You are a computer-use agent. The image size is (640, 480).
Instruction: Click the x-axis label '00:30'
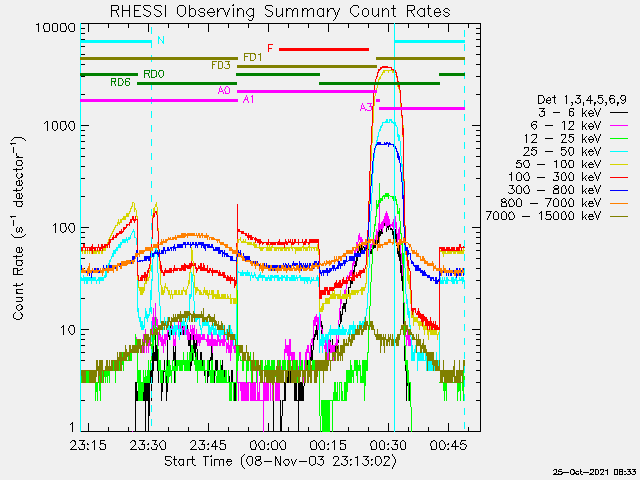tap(388, 445)
